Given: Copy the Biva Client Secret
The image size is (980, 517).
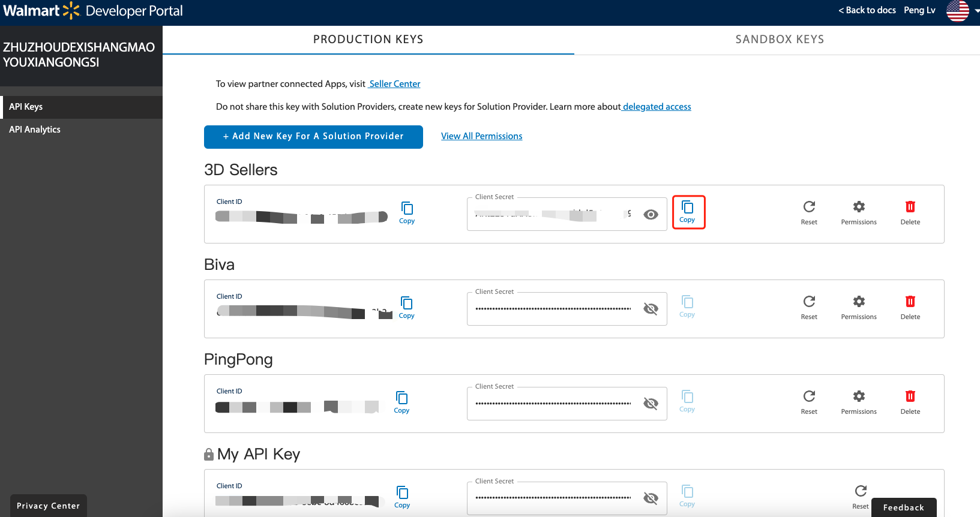Looking at the screenshot, I should point(687,306).
